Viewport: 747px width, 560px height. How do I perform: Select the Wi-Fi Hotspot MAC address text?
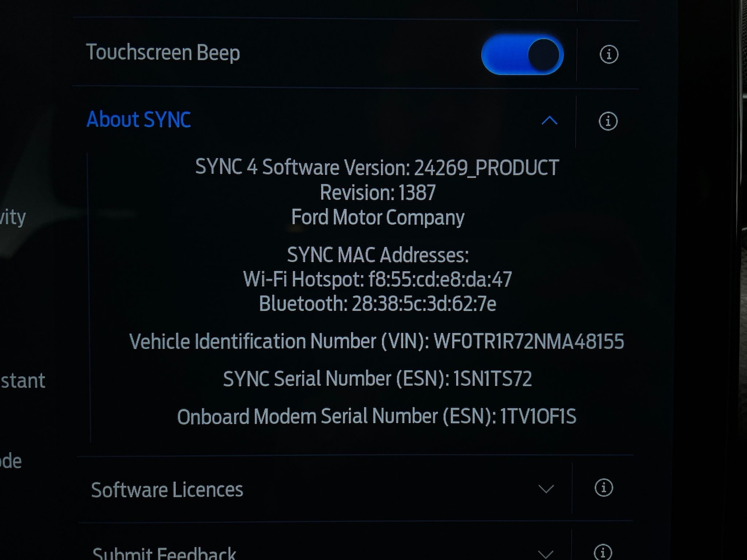(377, 280)
